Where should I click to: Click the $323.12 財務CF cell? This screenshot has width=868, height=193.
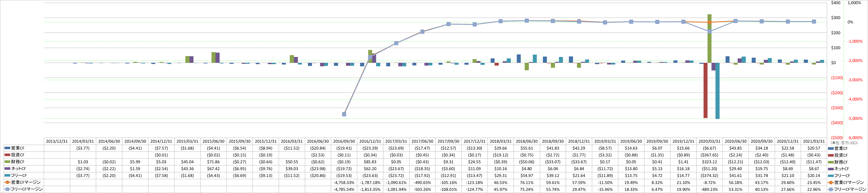click(x=709, y=162)
